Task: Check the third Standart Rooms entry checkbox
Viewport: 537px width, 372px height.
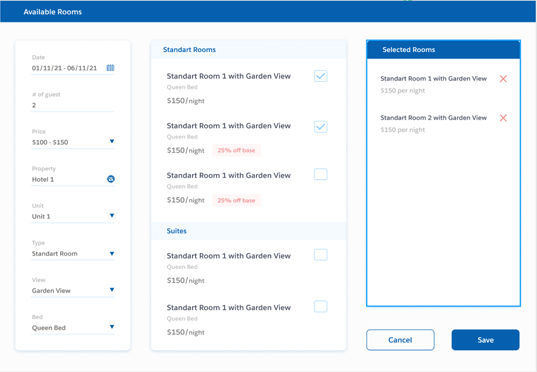Action: (321, 174)
